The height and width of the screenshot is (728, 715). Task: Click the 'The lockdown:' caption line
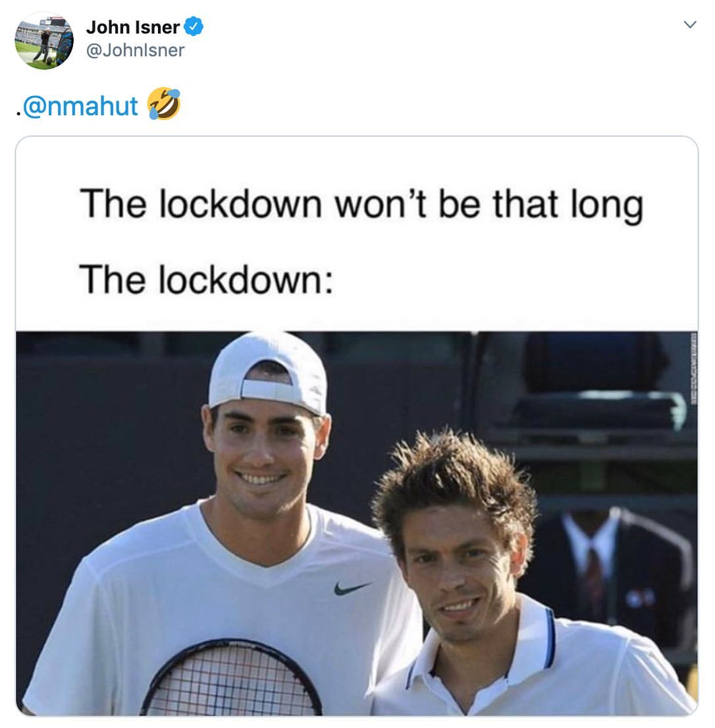coord(206,280)
